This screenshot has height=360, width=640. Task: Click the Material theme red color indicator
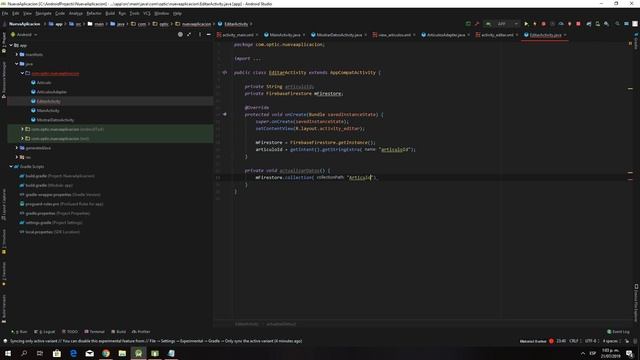click(x=551, y=341)
